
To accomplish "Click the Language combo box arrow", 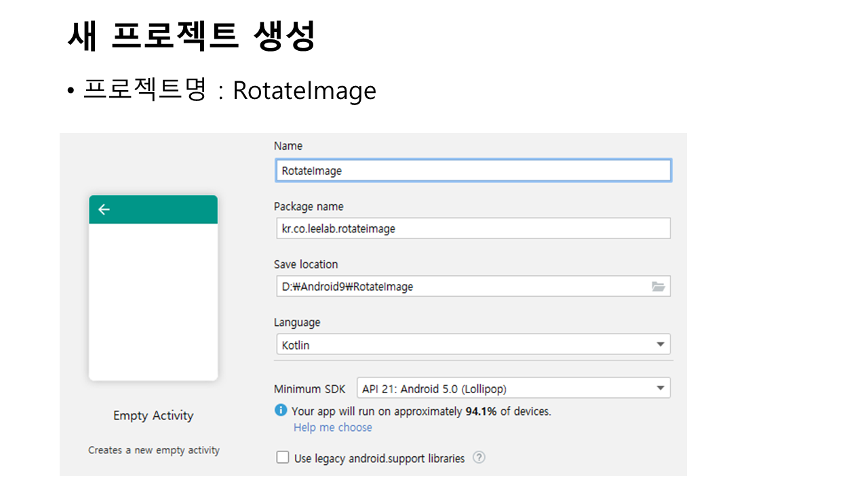I will (x=660, y=344).
